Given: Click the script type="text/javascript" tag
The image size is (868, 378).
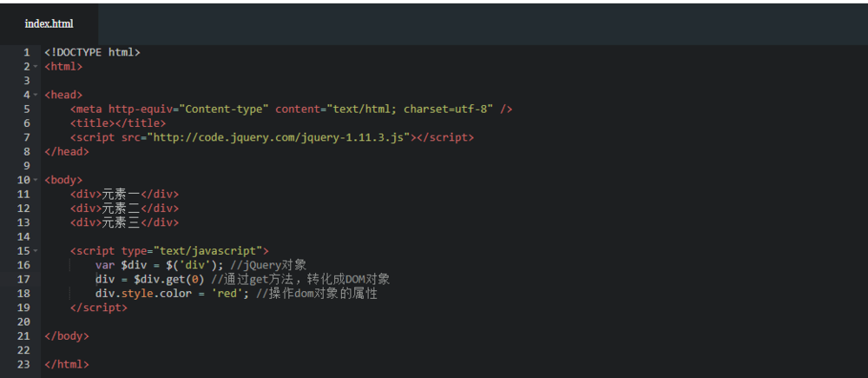Looking at the screenshot, I should pos(169,251).
